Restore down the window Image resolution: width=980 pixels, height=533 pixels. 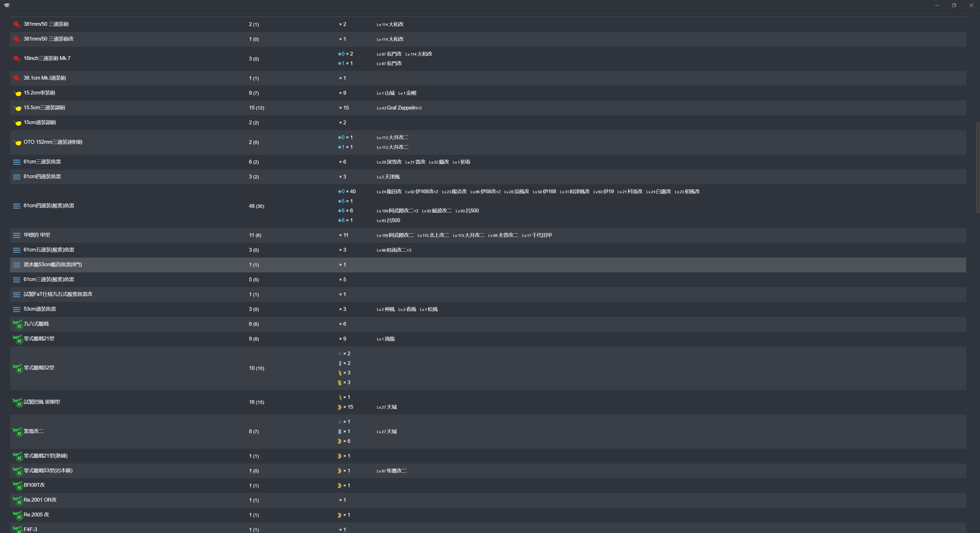[x=954, y=5]
